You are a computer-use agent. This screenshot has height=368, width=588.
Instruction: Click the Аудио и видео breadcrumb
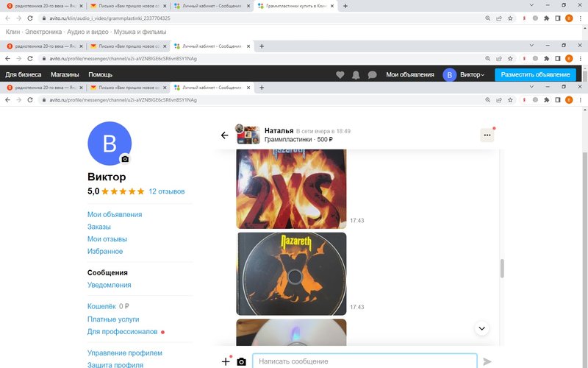click(x=87, y=32)
